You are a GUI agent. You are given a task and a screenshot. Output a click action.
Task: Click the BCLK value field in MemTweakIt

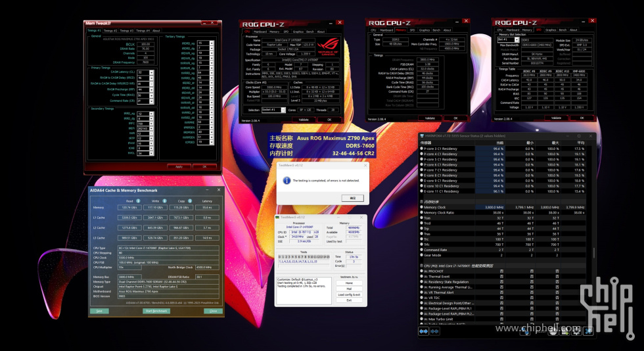pyautogui.click(x=145, y=44)
